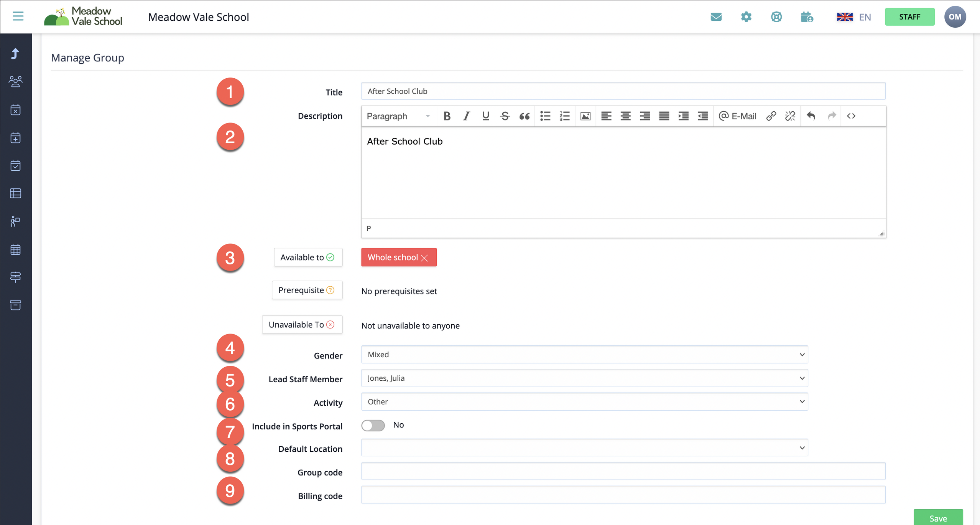
Task: Open settings gear in top bar
Action: click(746, 17)
